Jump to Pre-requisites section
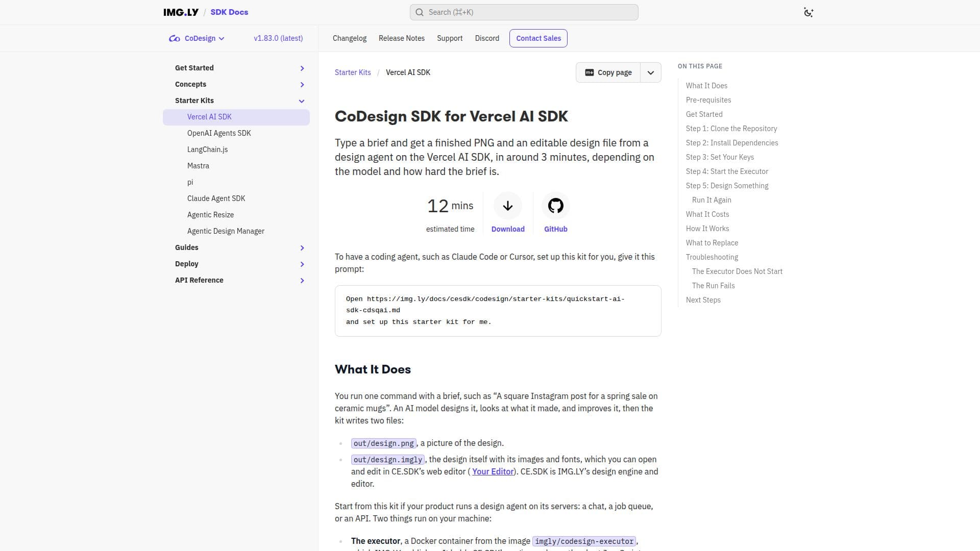 point(708,100)
